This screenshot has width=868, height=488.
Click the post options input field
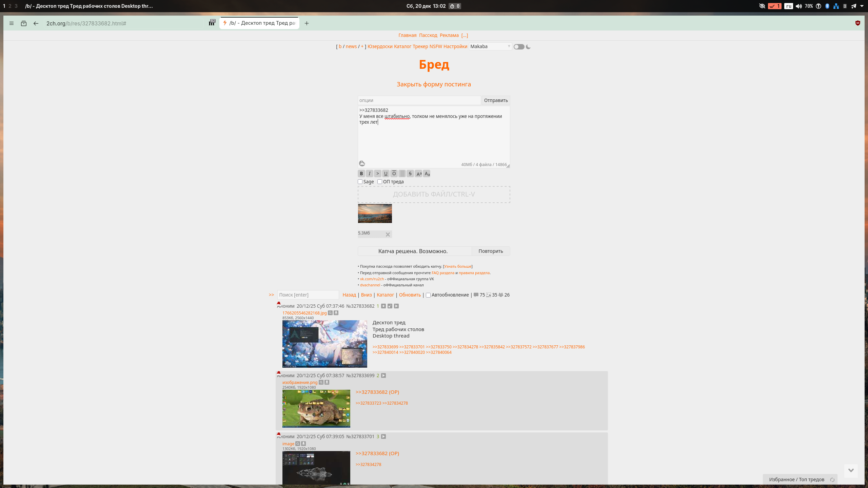(419, 100)
